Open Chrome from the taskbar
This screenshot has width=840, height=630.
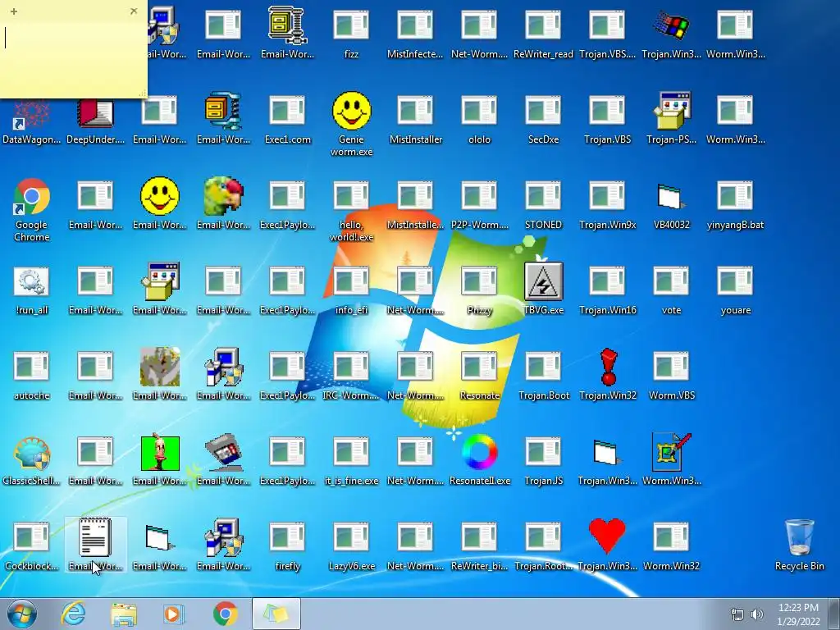(x=226, y=614)
